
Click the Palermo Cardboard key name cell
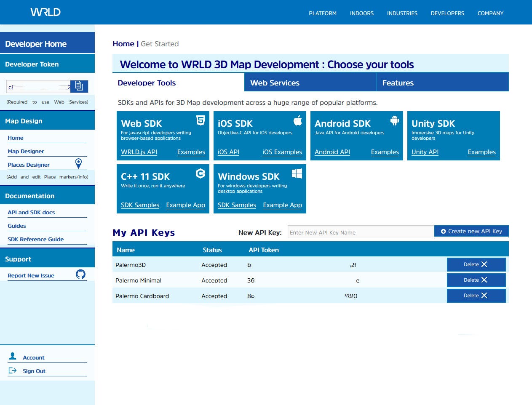coord(142,296)
